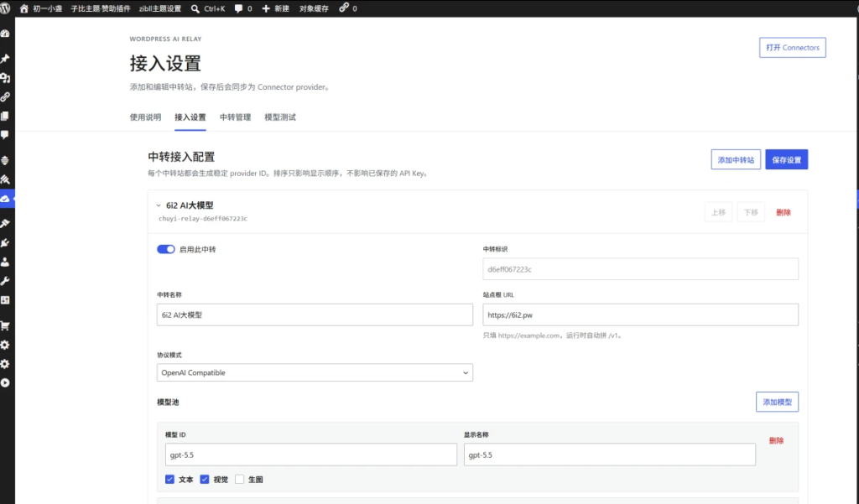Open 子比主题·赞助插件 admin bar menu
859x504 pixels.
tap(101, 8)
